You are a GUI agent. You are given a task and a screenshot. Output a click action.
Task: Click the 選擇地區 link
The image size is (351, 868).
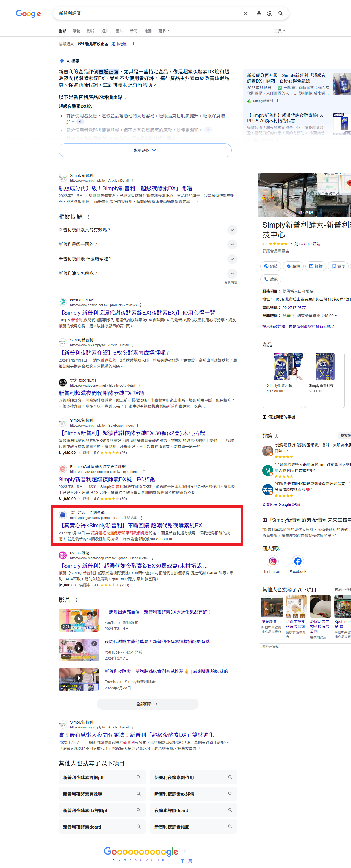(x=119, y=44)
